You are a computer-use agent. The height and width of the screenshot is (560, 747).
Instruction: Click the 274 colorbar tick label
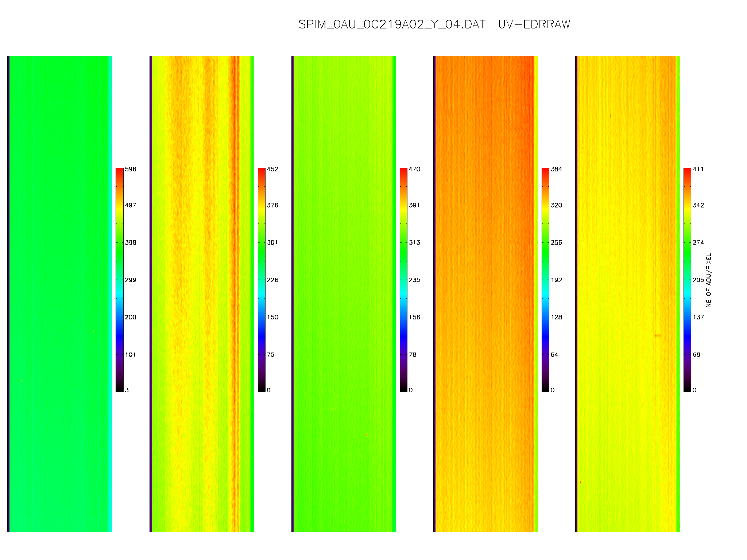tap(698, 242)
